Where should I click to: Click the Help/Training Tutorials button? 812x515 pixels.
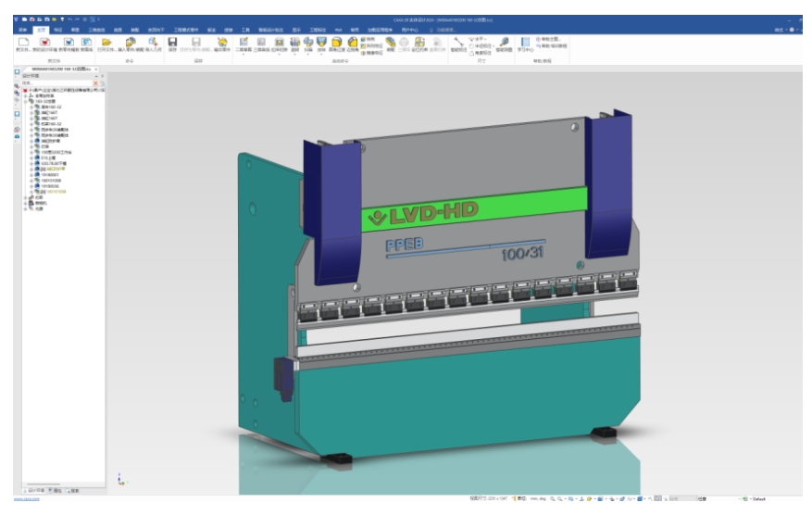tap(551, 45)
